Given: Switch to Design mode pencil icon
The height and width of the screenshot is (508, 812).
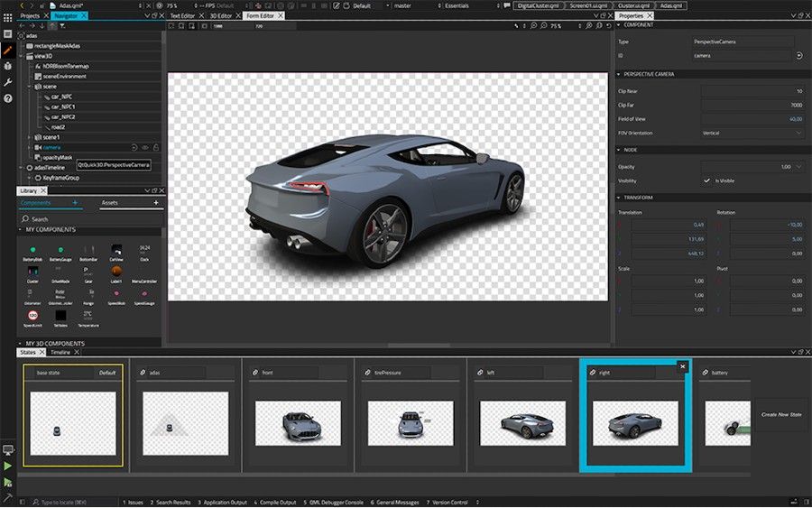Looking at the screenshot, I should point(8,51).
